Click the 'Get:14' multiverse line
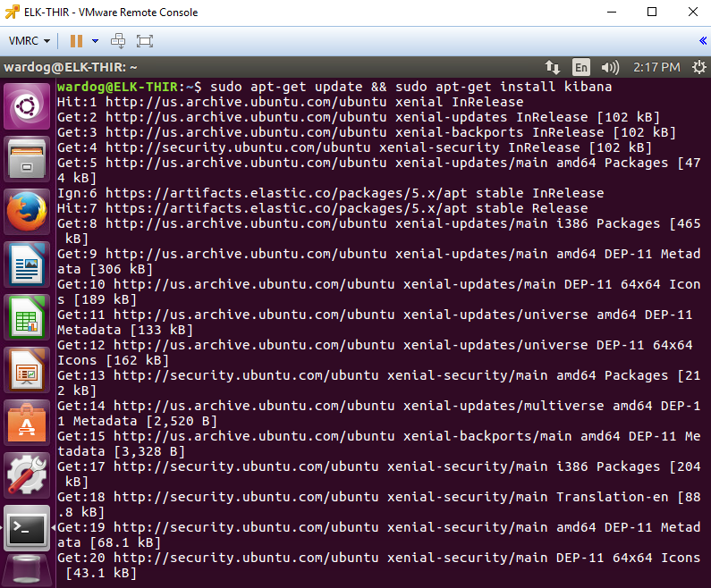Screen dimensions: 711x588 tap(379, 413)
